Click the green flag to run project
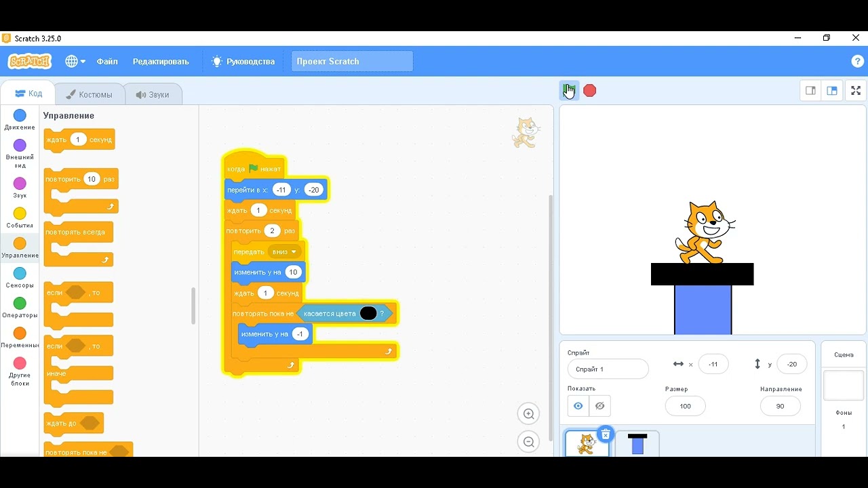Image resolution: width=868 pixels, height=488 pixels. pos(569,90)
